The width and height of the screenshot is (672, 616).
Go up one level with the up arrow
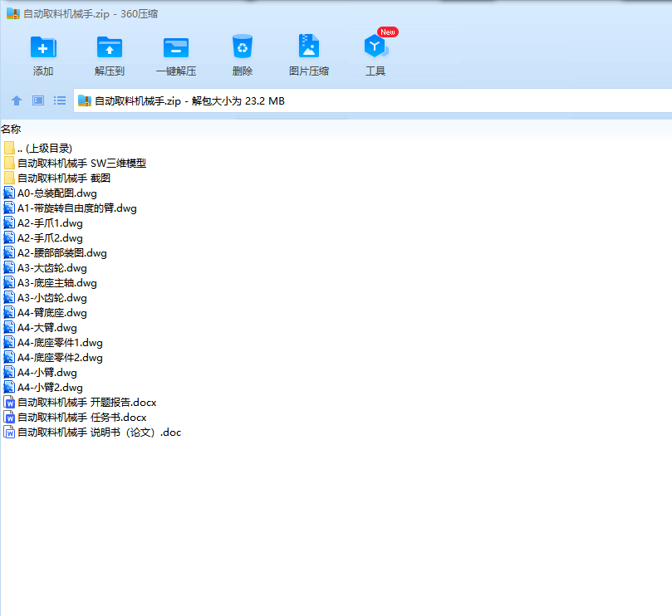click(x=17, y=100)
